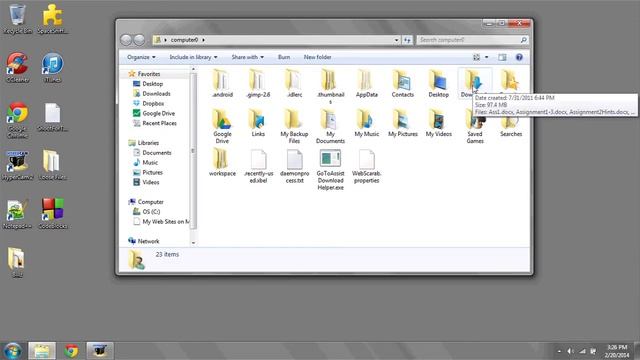Open the My Videos folder
640x360 pixels.
point(438,123)
